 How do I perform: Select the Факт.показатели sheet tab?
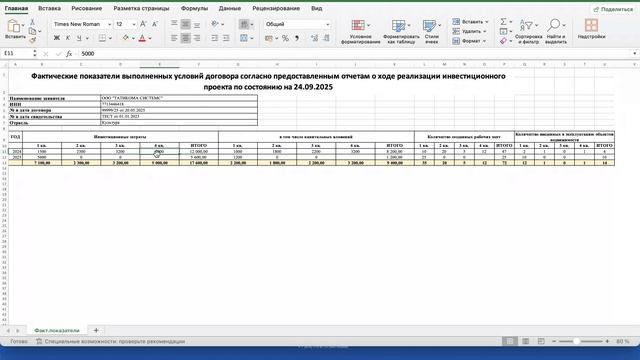tap(57, 330)
